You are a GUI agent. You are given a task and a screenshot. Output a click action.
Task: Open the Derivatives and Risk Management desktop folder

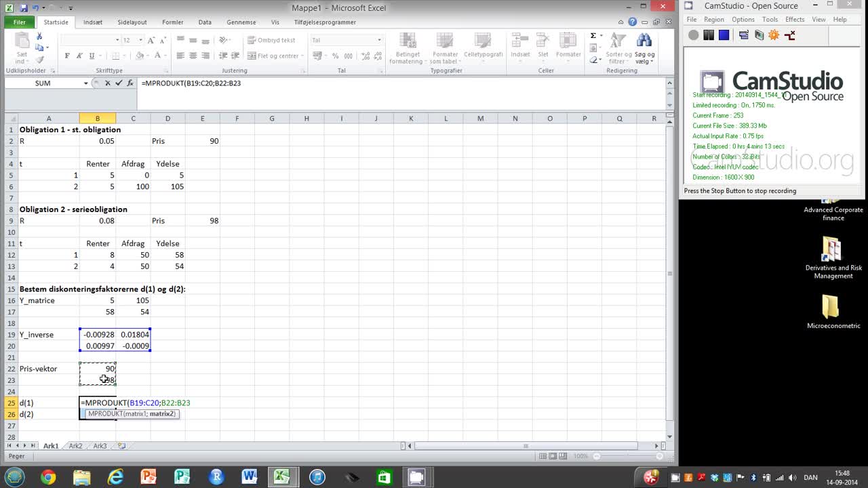[x=833, y=258]
